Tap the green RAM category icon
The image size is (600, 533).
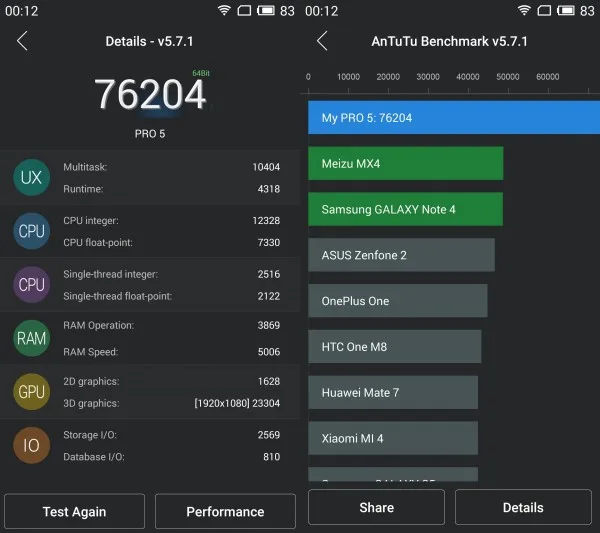tap(31, 338)
